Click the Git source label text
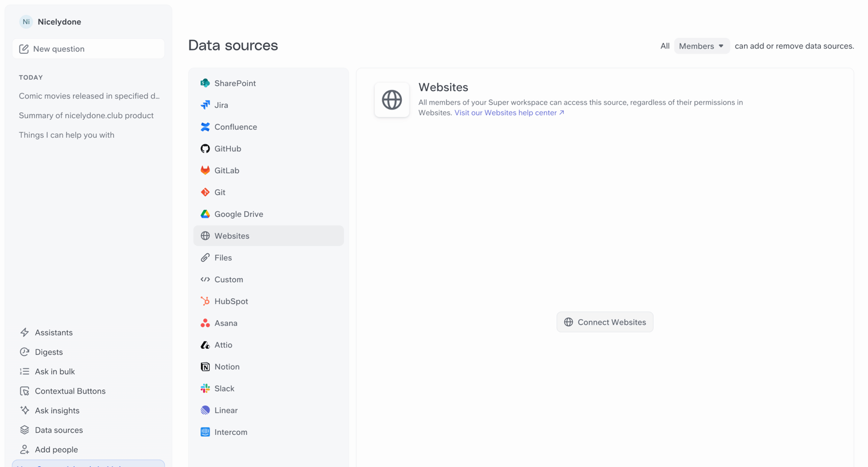 [220, 192]
